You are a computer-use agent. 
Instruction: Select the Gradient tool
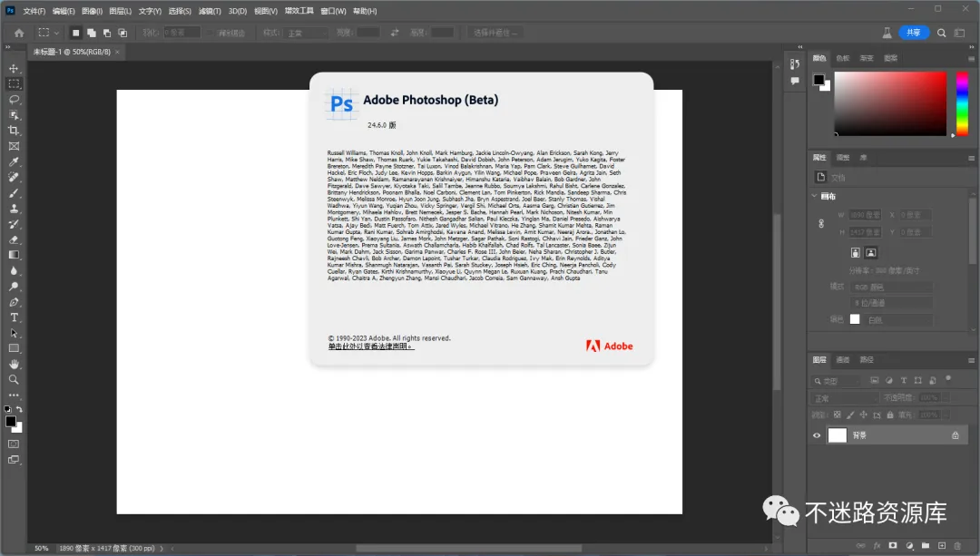[x=14, y=255]
